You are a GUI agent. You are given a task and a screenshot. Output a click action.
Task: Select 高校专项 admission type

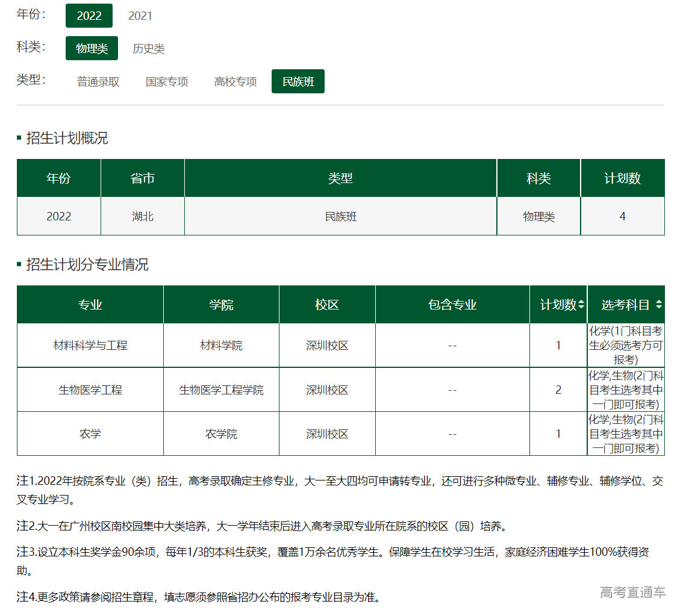tap(235, 81)
